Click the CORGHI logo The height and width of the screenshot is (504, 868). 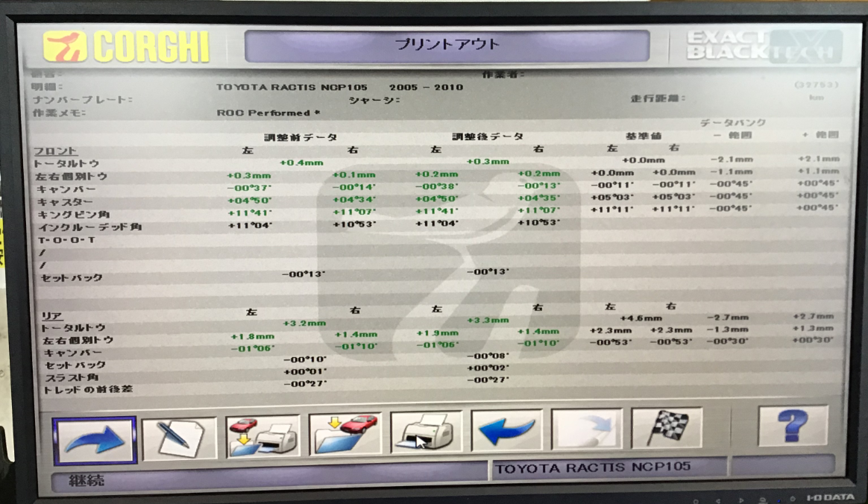point(127,46)
